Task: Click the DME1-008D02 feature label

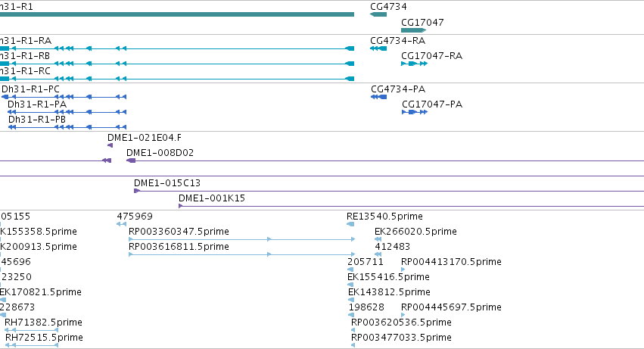Action: (160, 153)
